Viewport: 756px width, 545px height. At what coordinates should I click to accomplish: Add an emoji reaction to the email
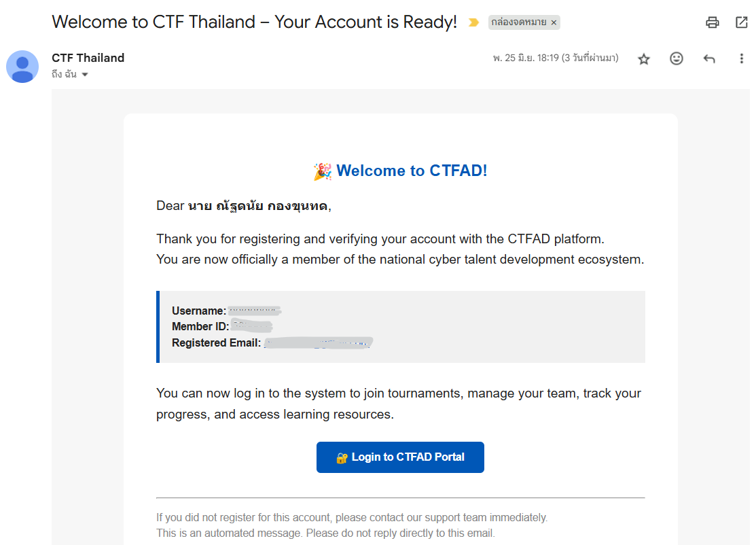[677, 58]
